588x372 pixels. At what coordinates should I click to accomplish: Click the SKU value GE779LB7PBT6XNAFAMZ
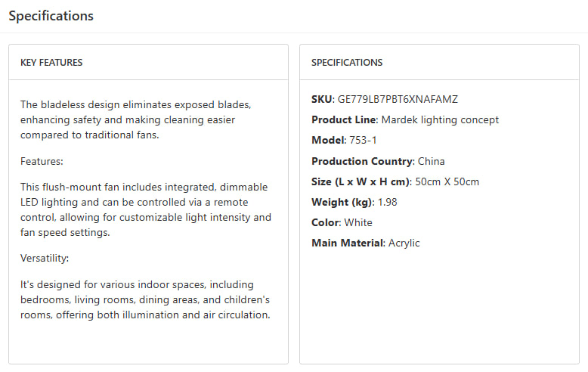pos(398,99)
